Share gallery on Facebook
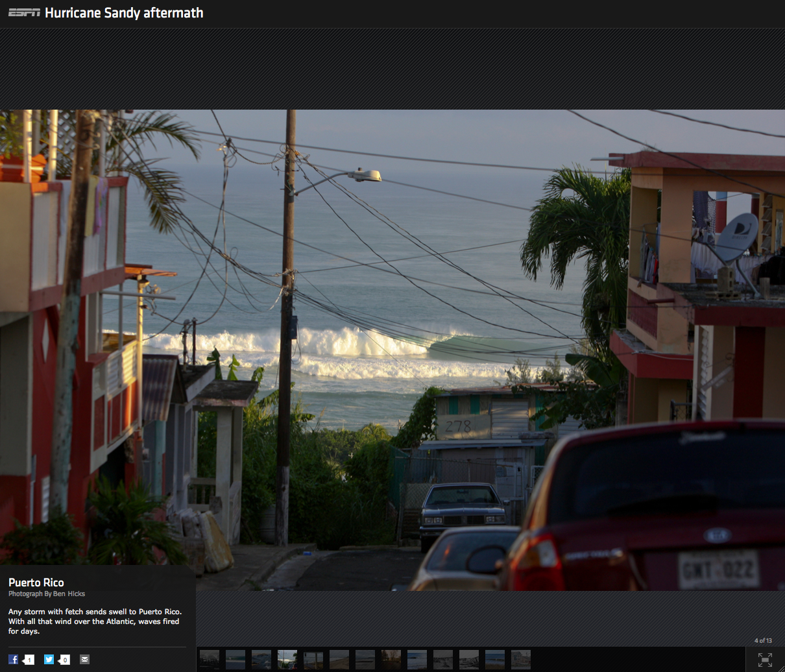The height and width of the screenshot is (672, 785). pos(13,660)
